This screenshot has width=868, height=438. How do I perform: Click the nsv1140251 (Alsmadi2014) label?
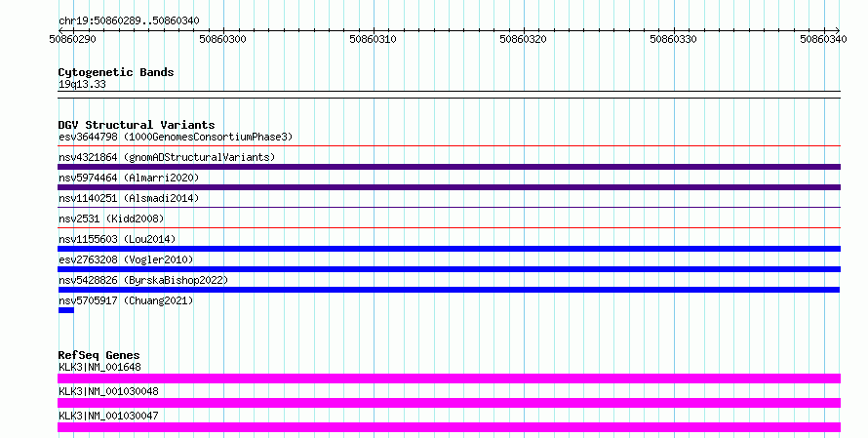coord(129,198)
